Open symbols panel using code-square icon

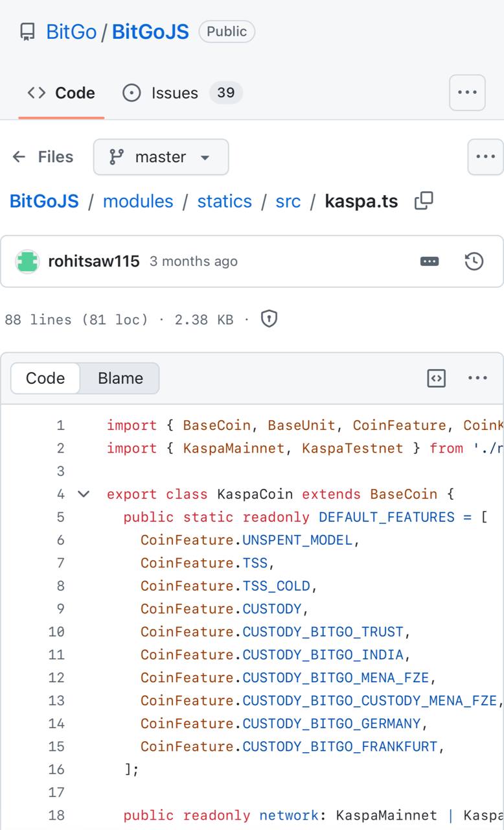point(437,378)
